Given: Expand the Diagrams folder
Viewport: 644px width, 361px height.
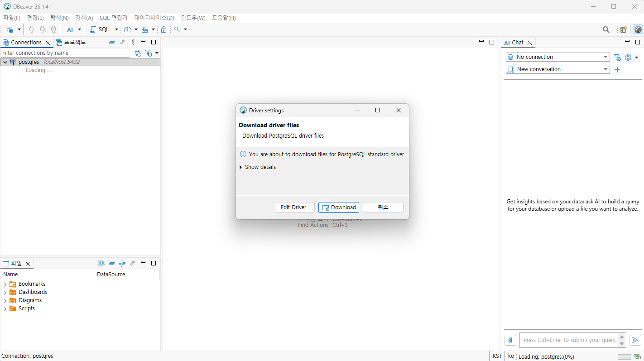Looking at the screenshot, I should (5, 301).
